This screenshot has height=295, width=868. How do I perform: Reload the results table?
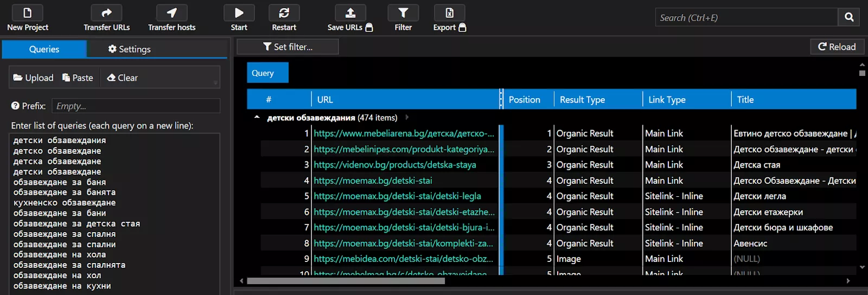(x=837, y=47)
